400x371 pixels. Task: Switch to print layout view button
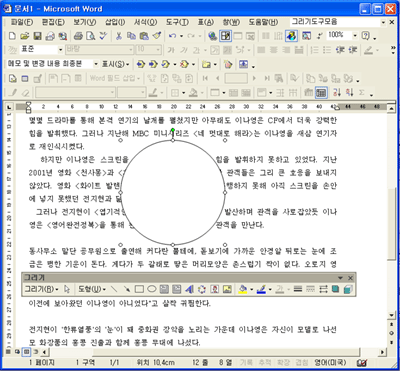(27, 351)
